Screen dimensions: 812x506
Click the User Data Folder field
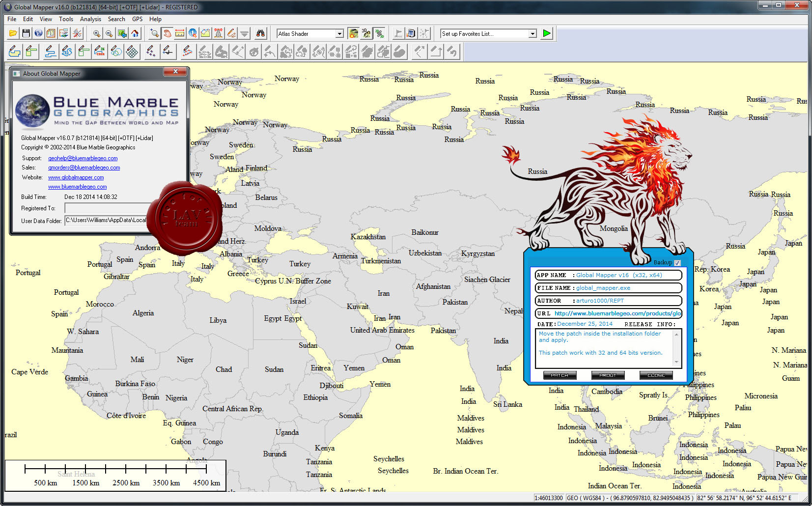(107, 221)
